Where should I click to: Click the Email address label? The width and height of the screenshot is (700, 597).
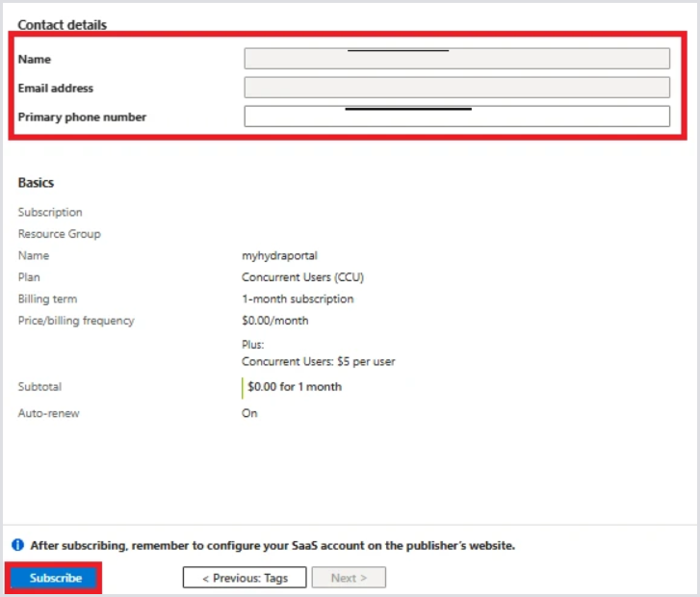pos(56,89)
